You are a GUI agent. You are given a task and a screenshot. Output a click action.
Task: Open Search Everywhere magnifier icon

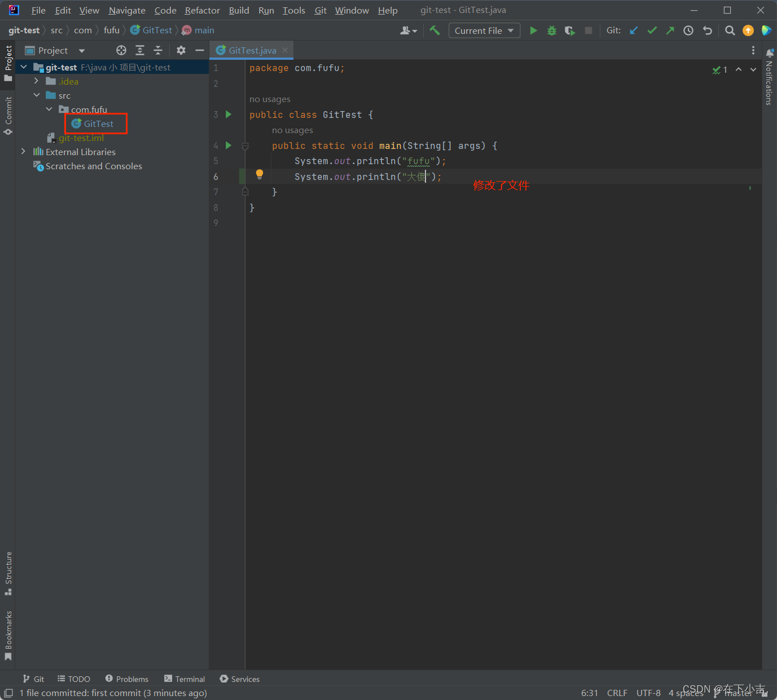coord(730,30)
